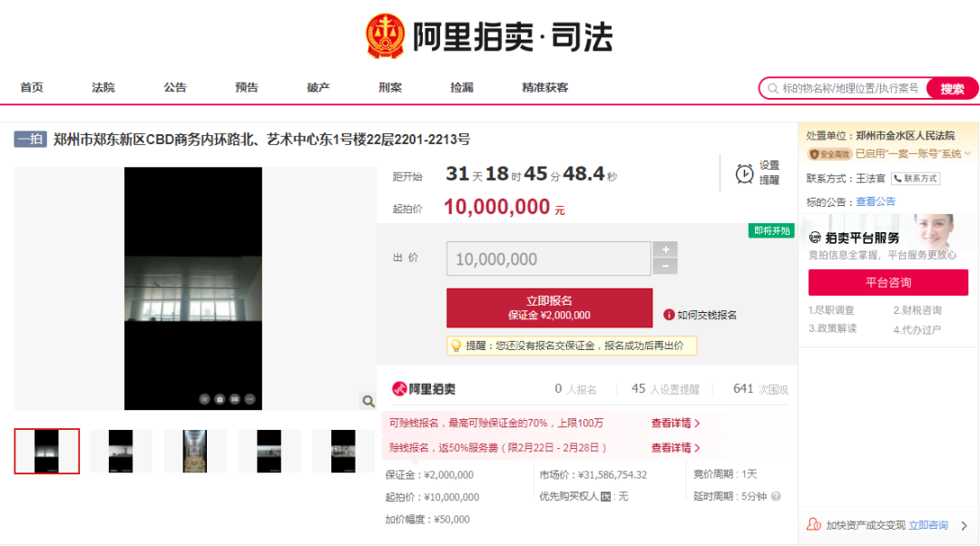Increase bid with the plus stepper

665,250
